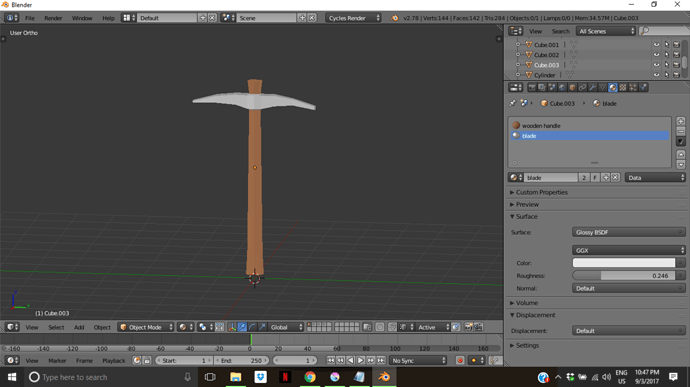Open the Playback menu in timeline
The image size is (690, 387).
(114, 360)
